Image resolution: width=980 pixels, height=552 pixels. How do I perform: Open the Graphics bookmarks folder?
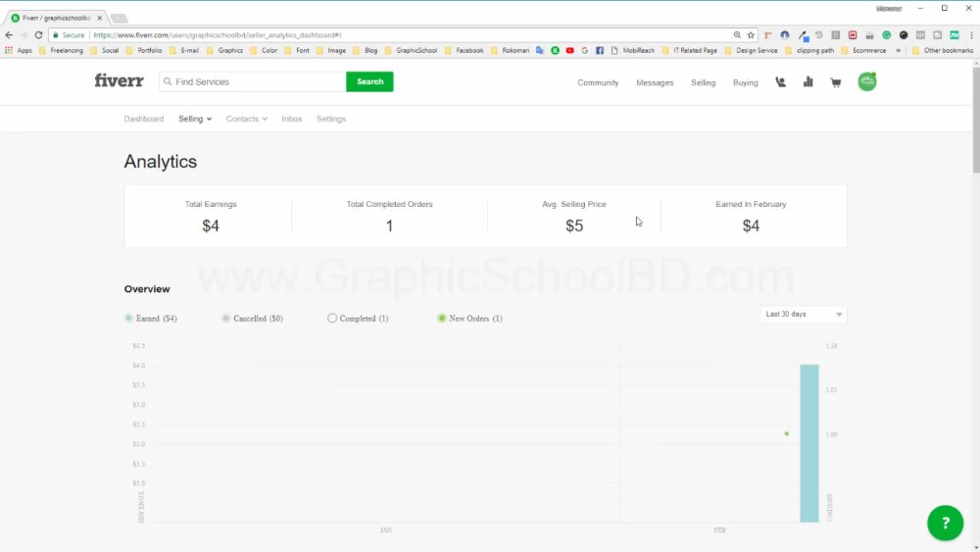point(225,50)
